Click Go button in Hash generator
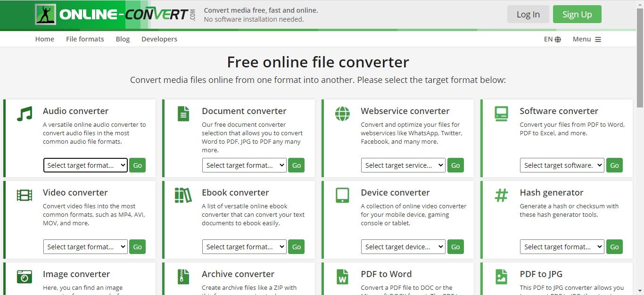Viewport: 644px width, 295px height. click(x=614, y=247)
